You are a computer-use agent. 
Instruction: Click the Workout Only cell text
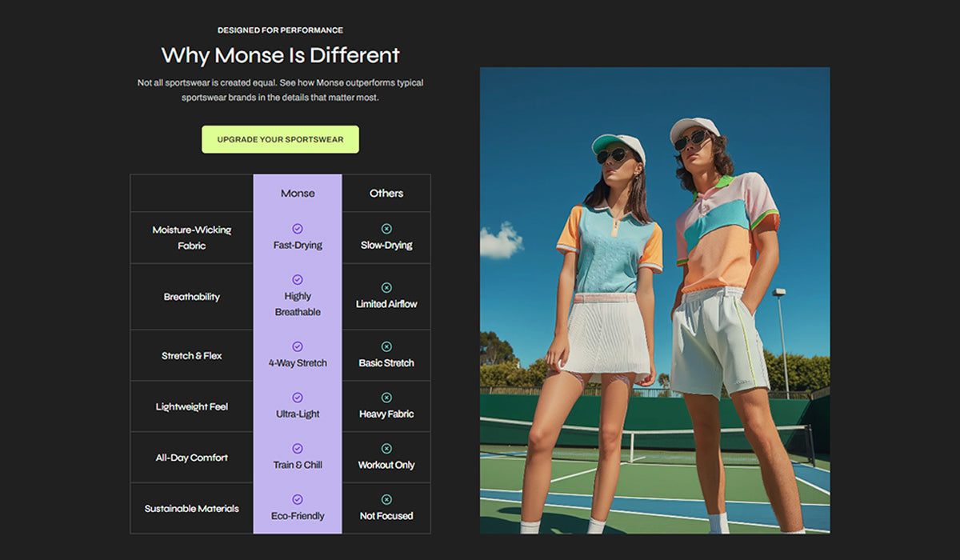click(386, 466)
